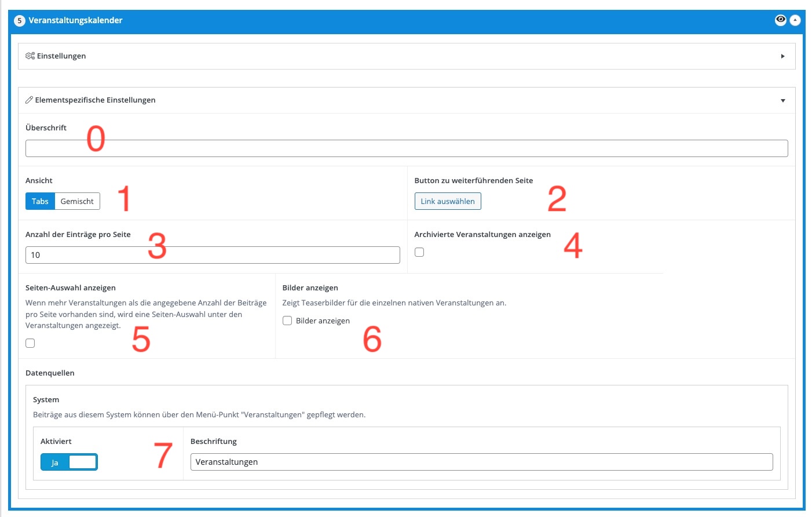
Task: Toggle the eye visibility icon in Veranstaltungskalender header
Action: point(780,20)
